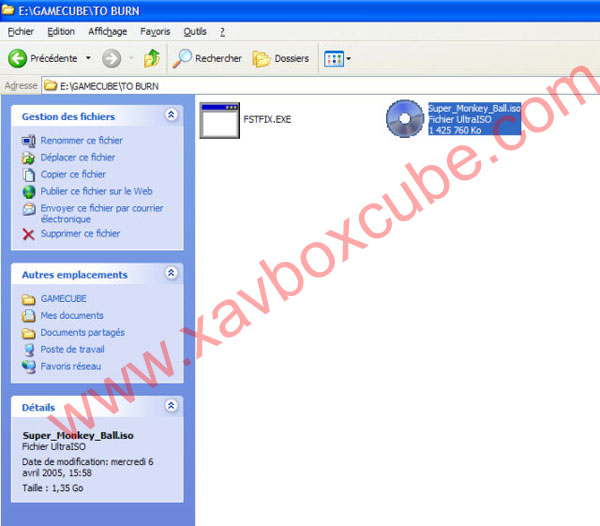Open the Edition menu

point(61,32)
